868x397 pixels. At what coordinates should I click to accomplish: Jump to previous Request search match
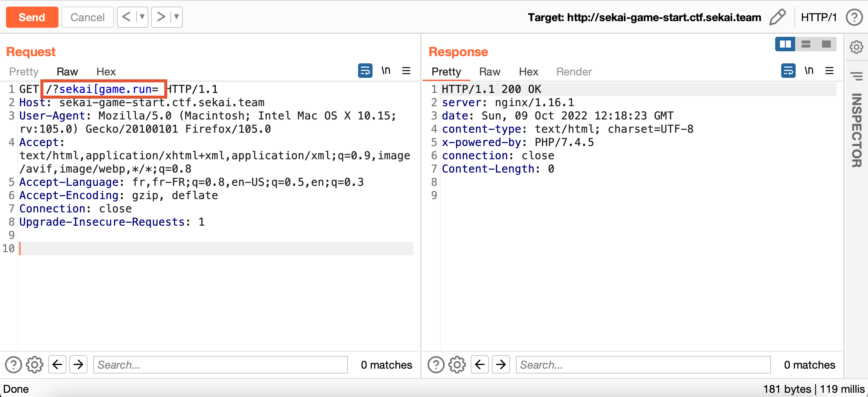[x=57, y=365]
